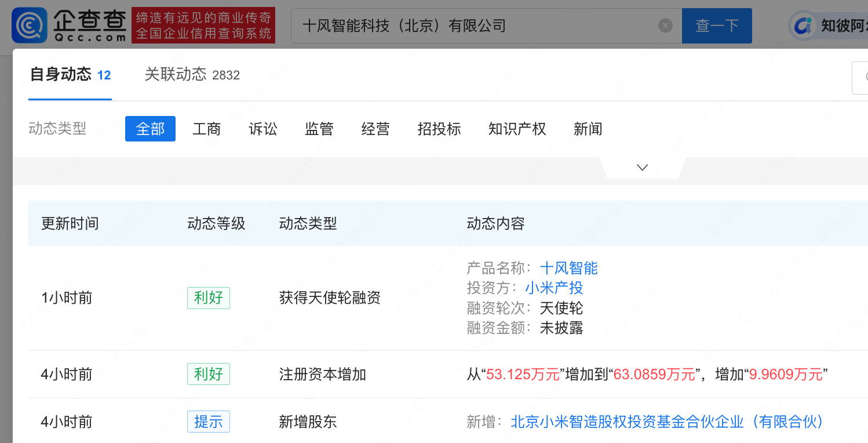Switch to the 自身动态 tab

[x=70, y=75]
